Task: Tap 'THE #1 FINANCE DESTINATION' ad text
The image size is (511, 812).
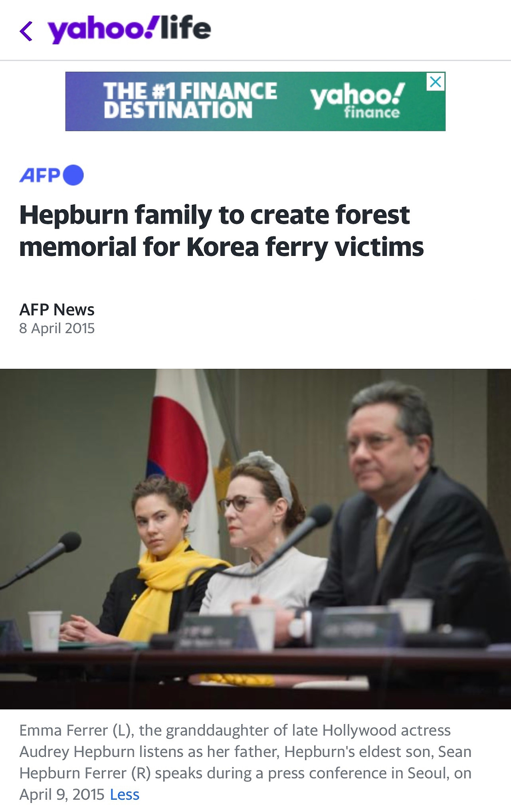Action: click(190, 101)
